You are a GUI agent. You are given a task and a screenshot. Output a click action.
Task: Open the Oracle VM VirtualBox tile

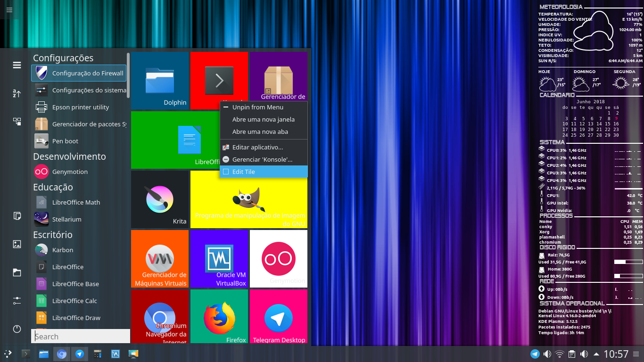pos(219,258)
